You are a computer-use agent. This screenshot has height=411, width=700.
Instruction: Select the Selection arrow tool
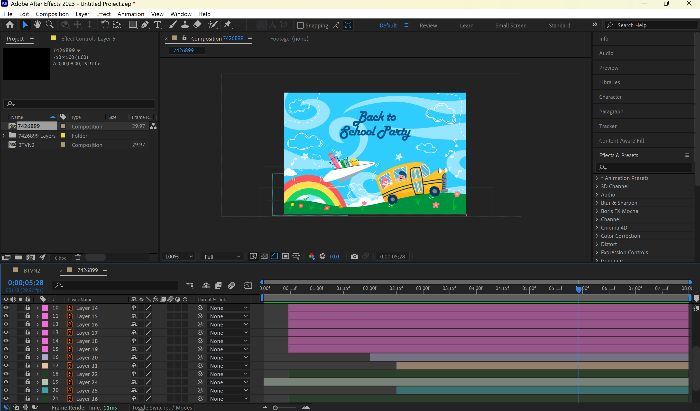pyautogui.click(x=25, y=25)
